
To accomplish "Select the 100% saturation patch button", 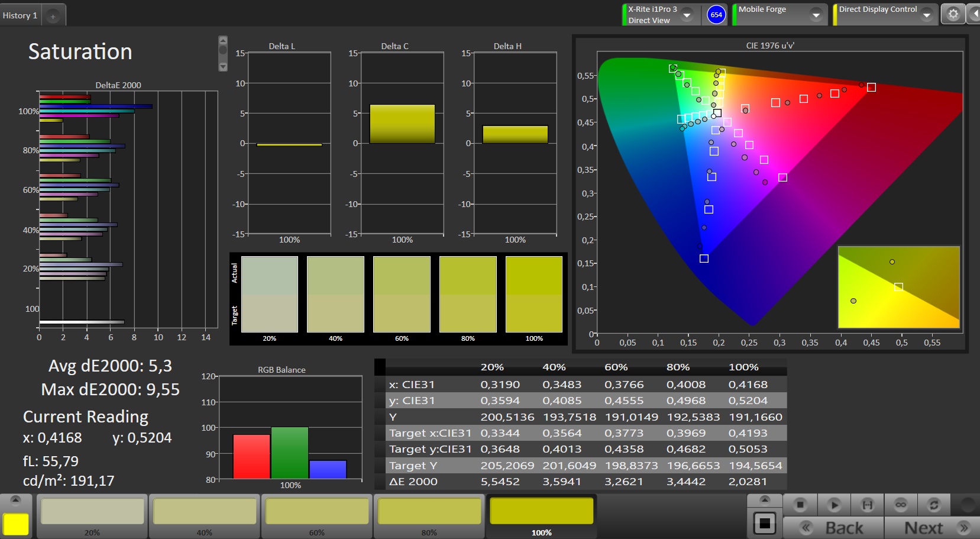I will pos(542,516).
